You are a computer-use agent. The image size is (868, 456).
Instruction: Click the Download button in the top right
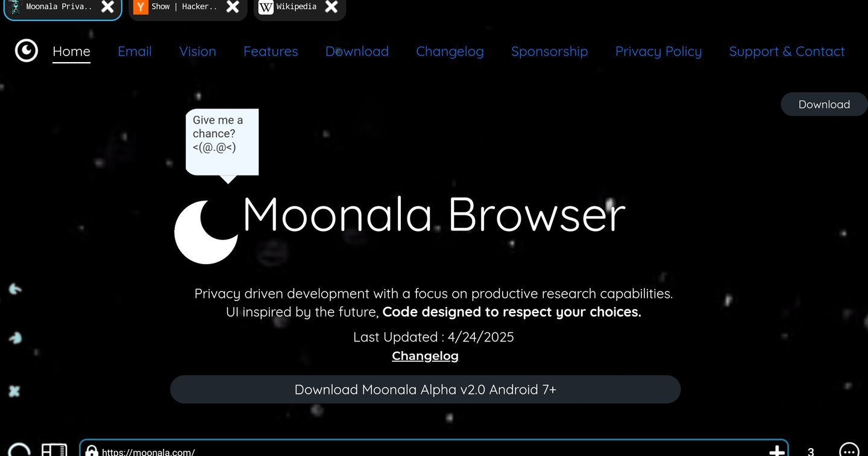pos(823,104)
